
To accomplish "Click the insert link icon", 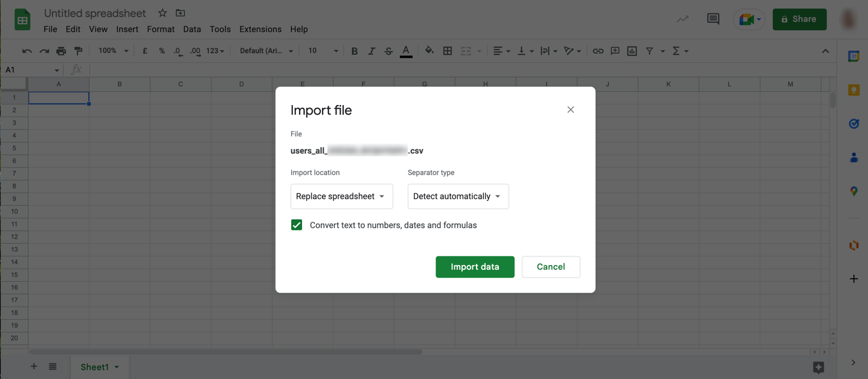I will click(x=597, y=51).
